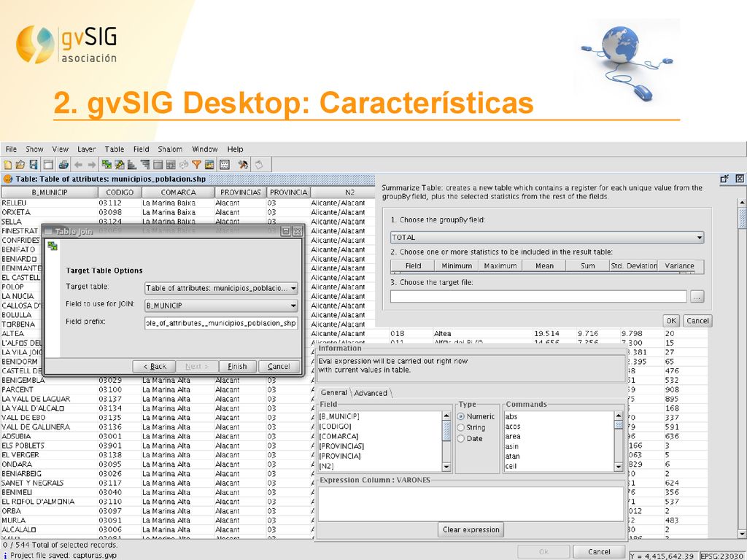Select the abs command in Commands list
The height and width of the screenshot is (560, 747).
[511, 416]
